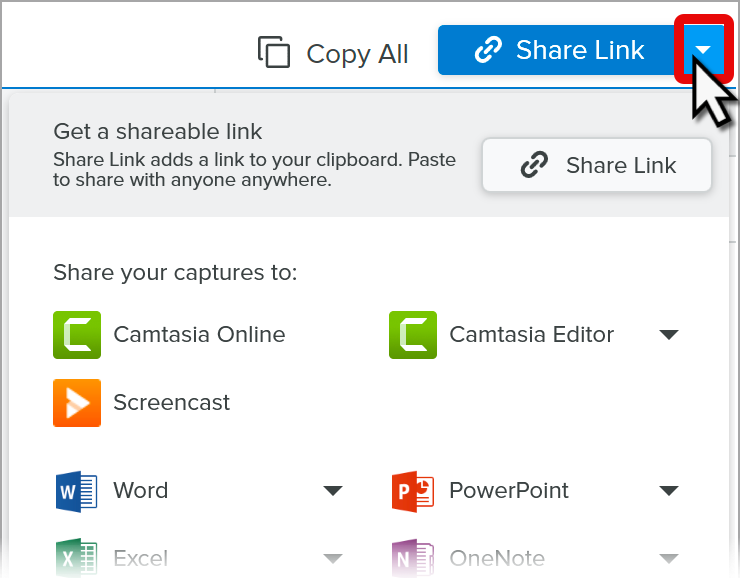Share to Camtasia Editor label
Viewport: 740px width, 578px height.
(531, 335)
